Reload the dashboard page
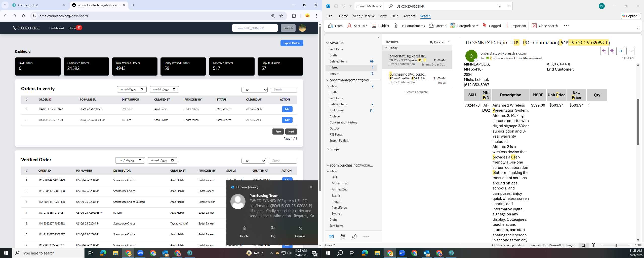 (x=24, y=16)
